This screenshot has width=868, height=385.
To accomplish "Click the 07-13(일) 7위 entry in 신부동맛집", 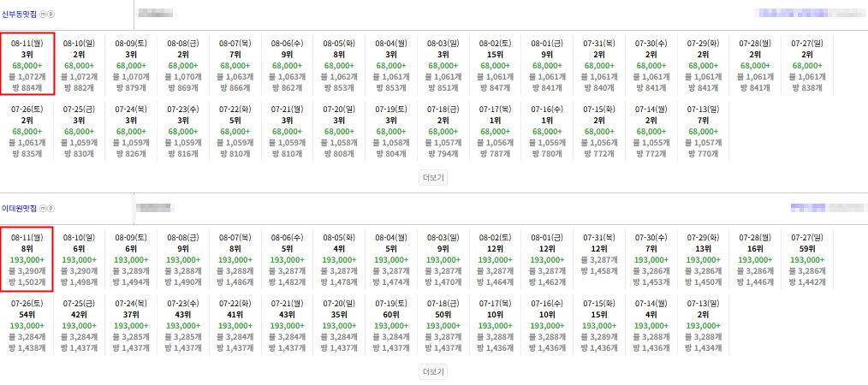I will [703, 130].
